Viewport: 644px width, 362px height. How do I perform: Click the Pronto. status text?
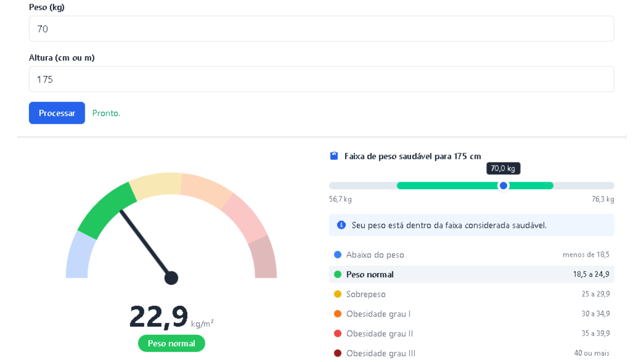click(x=106, y=113)
